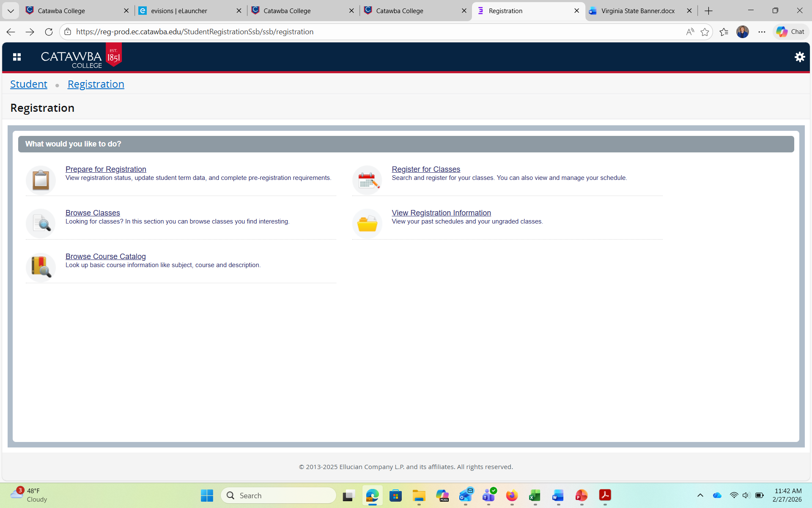Click the Register for Classes calendar icon
Viewport: 812px width, 508px height.
(367, 180)
